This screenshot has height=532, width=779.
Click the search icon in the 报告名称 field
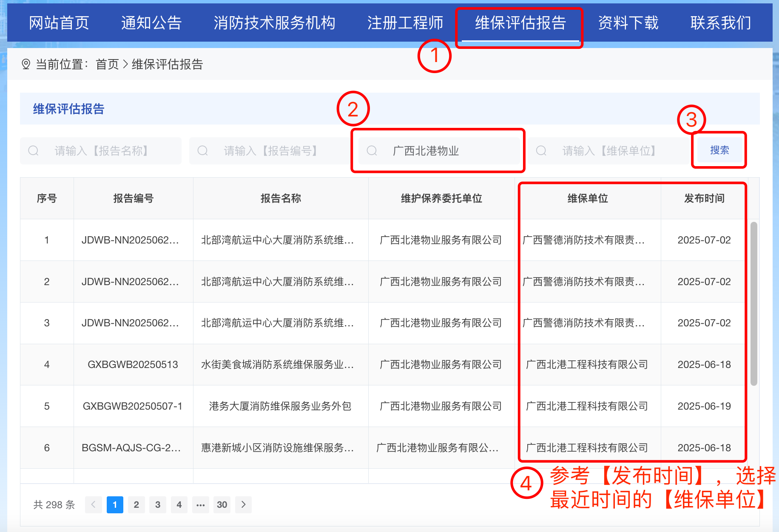pyautogui.click(x=33, y=151)
